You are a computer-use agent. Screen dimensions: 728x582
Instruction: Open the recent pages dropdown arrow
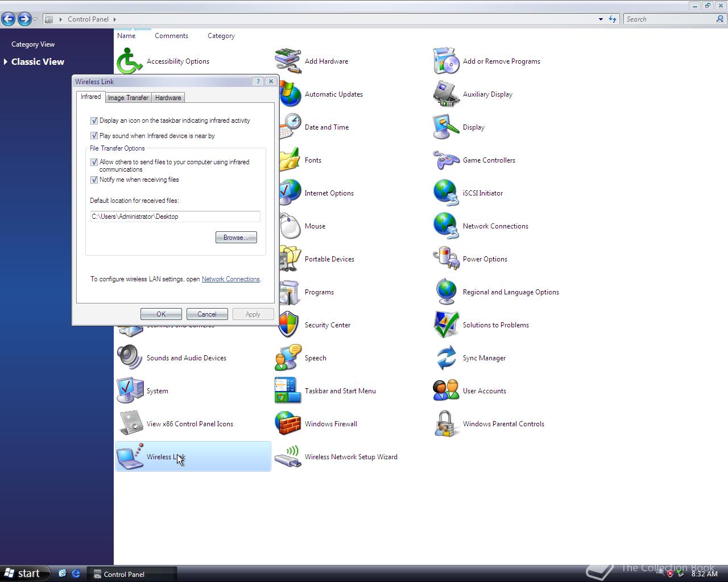(35, 19)
